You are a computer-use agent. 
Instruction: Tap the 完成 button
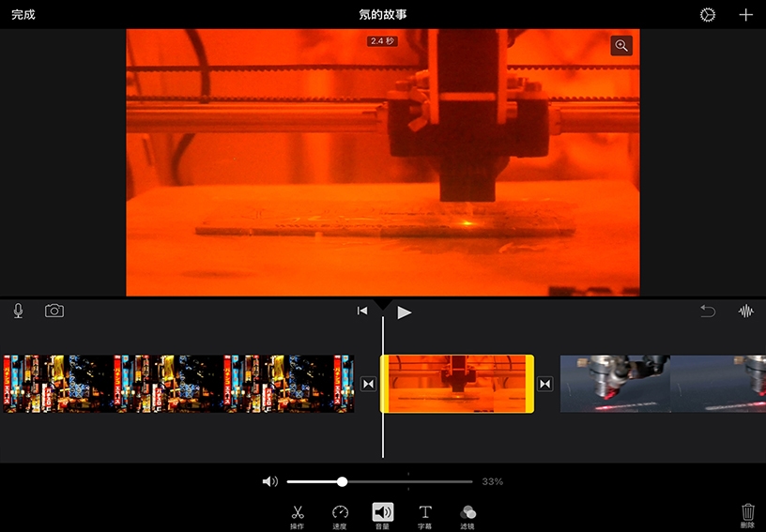click(x=23, y=15)
